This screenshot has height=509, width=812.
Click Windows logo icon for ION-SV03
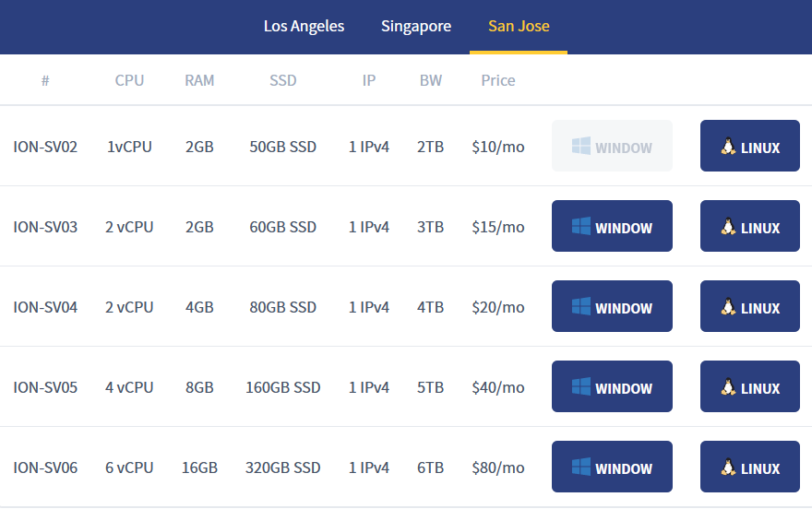(x=580, y=227)
